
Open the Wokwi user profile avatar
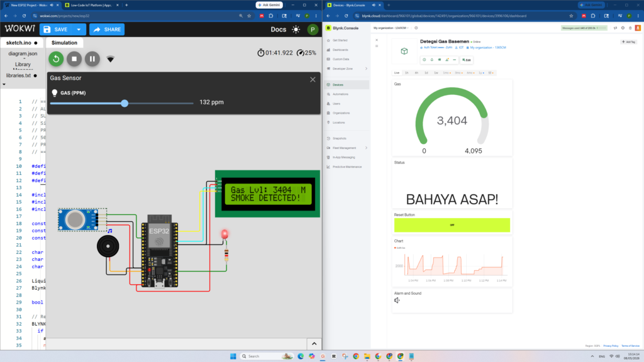313,30
